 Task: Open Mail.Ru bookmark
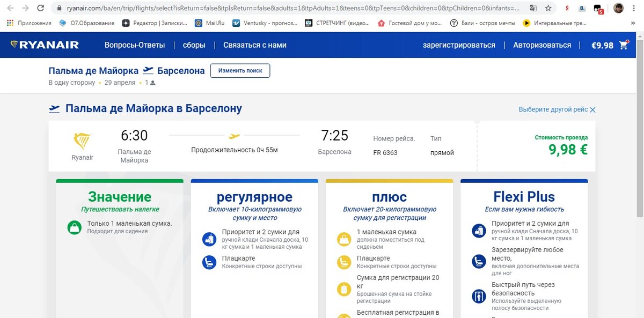(x=210, y=23)
